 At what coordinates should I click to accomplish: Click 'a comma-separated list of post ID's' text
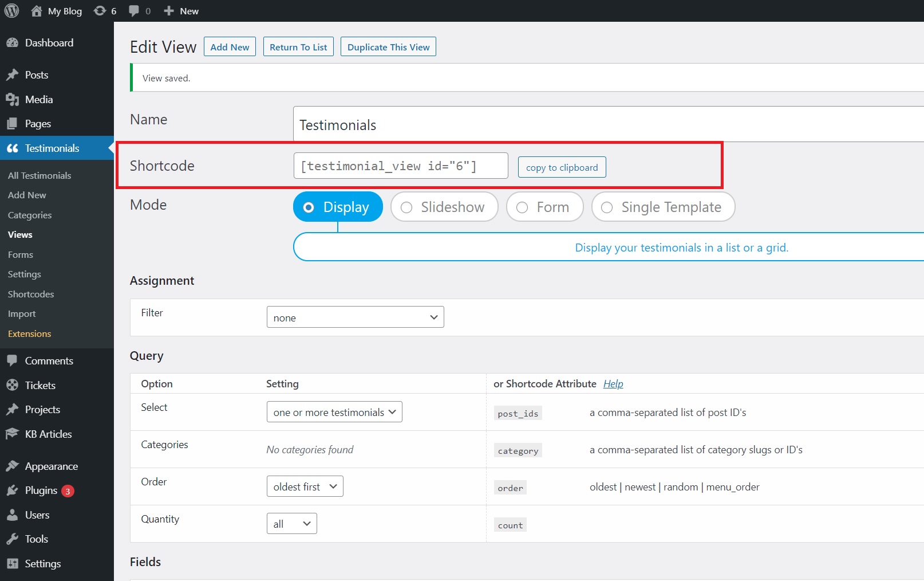[x=668, y=413]
